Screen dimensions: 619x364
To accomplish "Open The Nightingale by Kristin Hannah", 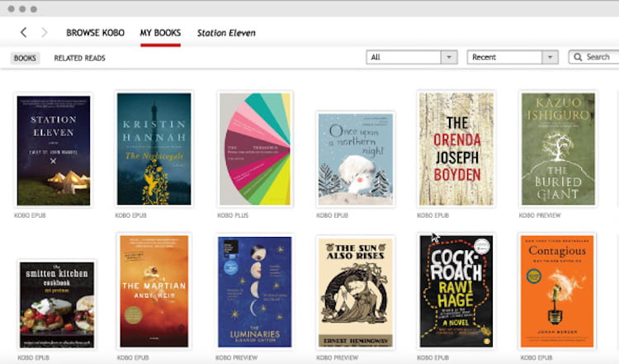I will [x=154, y=149].
